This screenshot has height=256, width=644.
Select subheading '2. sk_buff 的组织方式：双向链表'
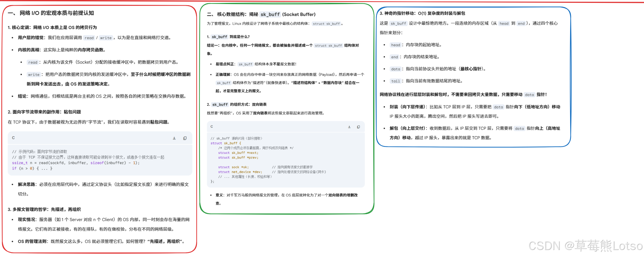click(x=237, y=104)
